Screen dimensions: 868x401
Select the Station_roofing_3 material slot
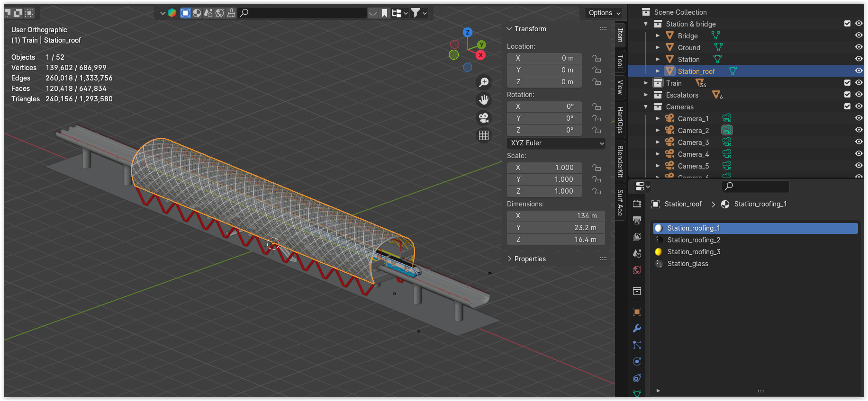click(x=755, y=252)
